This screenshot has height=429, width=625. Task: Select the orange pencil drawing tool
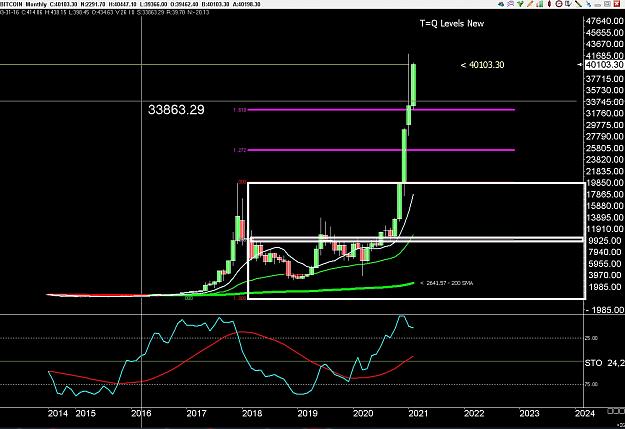point(530,4)
